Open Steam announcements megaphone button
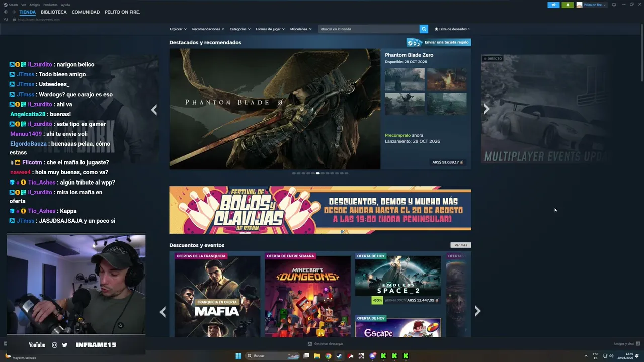The image size is (644, 362). 553,5
